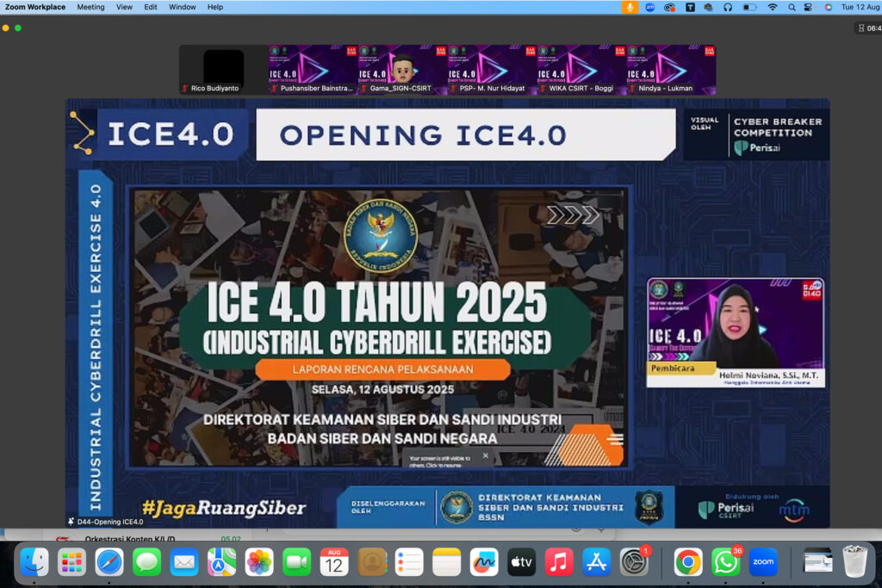This screenshot has width=882, height=588.
Task: Open the minimized window thumbnail in the dock
Action: [x=817, y=562]
